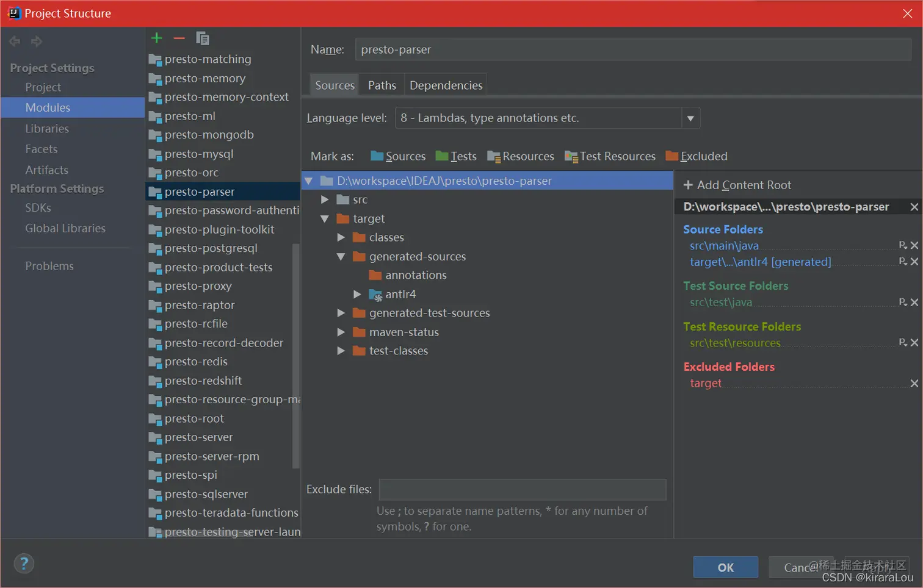Click the Add Content Root plus icon
The image size is (923, 588).
coord(688,185)
